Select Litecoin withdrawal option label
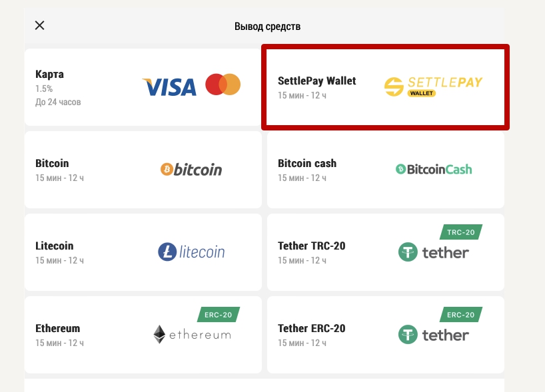545x392 pixels. [x=54, y=246]
